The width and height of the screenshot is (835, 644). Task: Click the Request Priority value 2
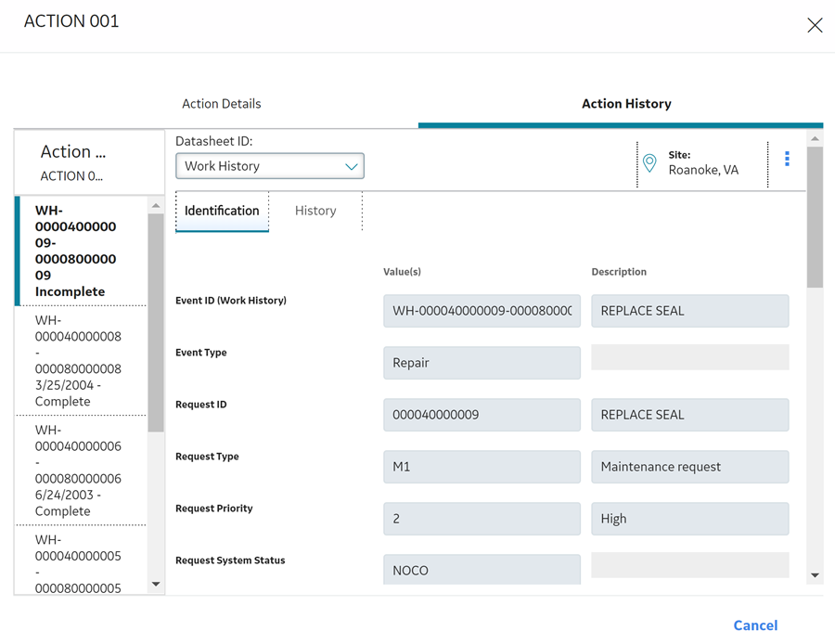pos(482,519)
